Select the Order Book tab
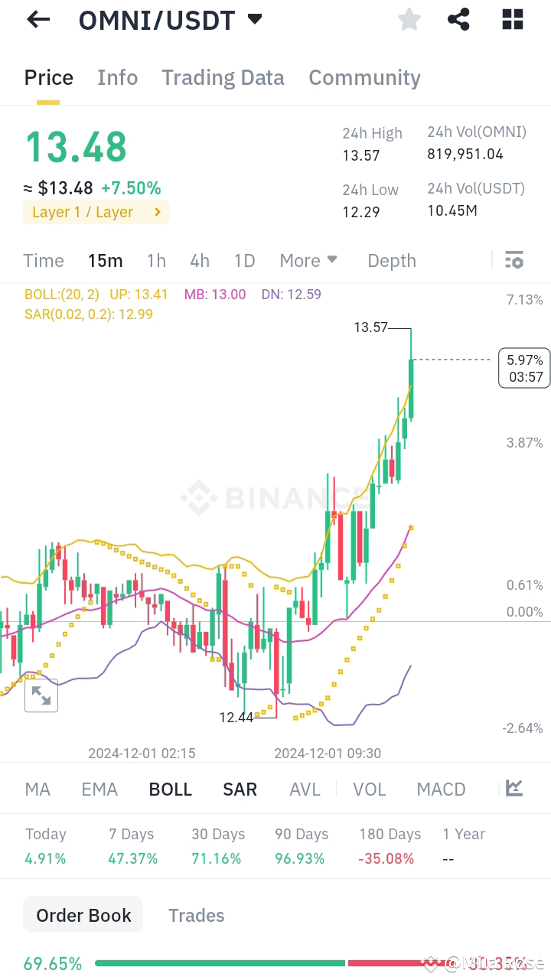Image resolution: width=551 pixels, height=980 pixels. coord(83,915)
